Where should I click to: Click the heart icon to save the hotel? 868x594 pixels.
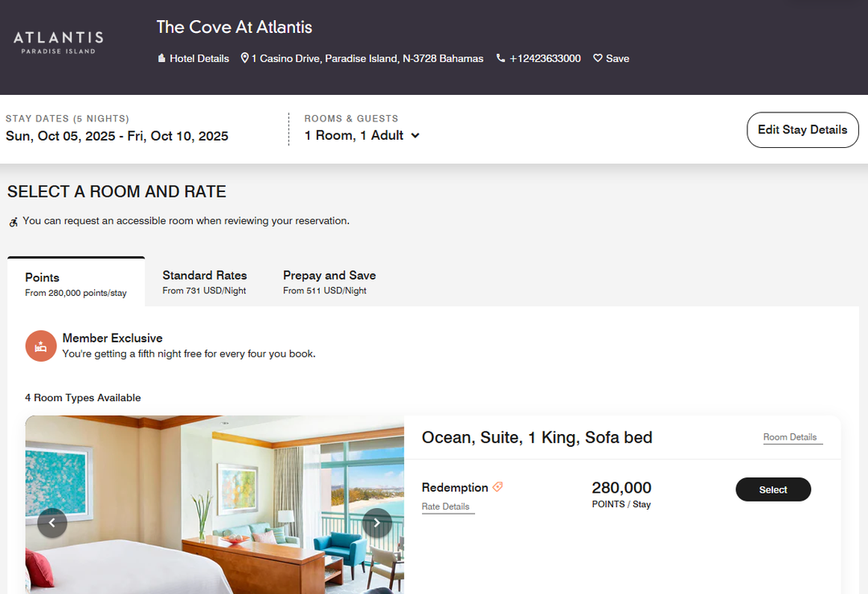[596, 58]
